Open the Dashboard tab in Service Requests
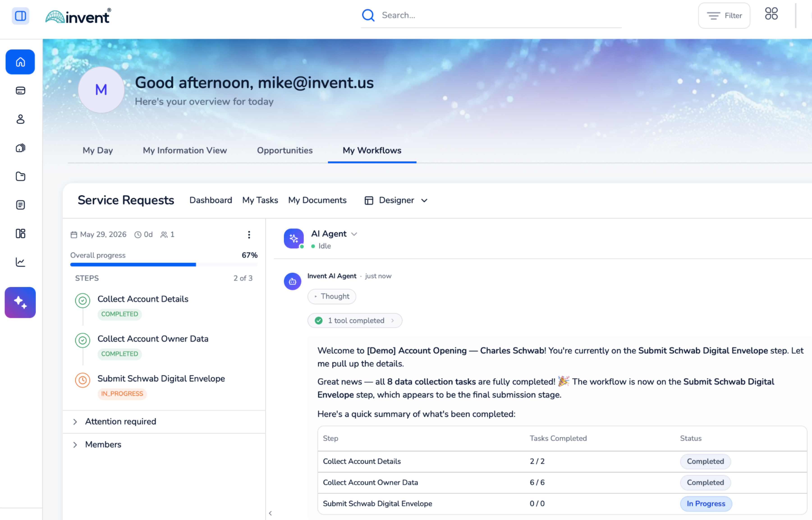 (211, 200)
